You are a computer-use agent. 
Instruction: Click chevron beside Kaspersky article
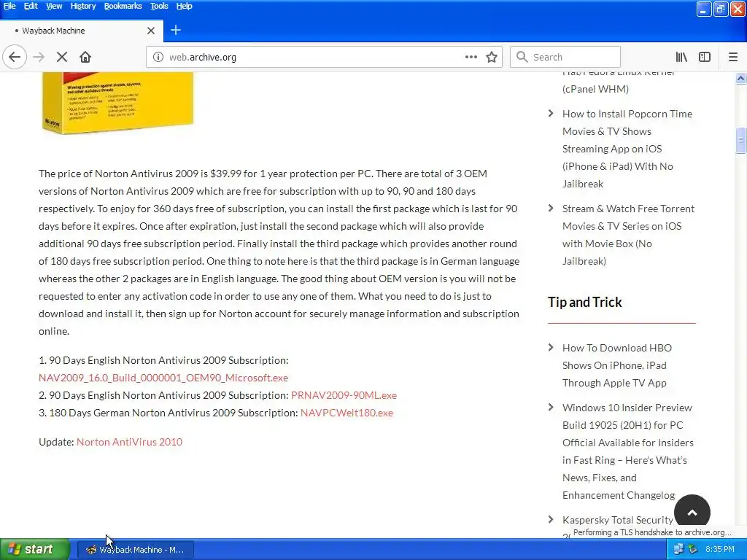click(x=551, y=519)
